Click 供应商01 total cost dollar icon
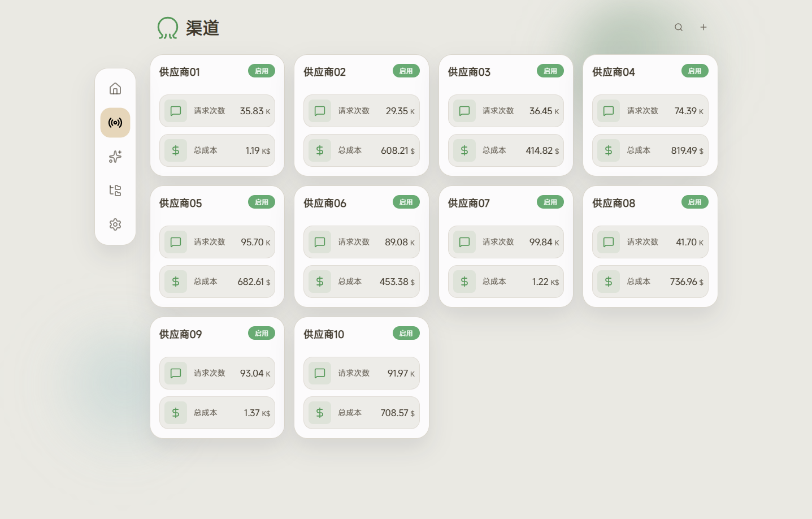This screenshot has height=519, width=812. (176, 150)
